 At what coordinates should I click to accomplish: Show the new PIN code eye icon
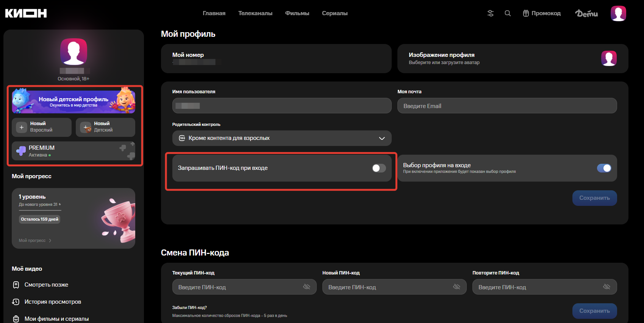tap(456, 287)
